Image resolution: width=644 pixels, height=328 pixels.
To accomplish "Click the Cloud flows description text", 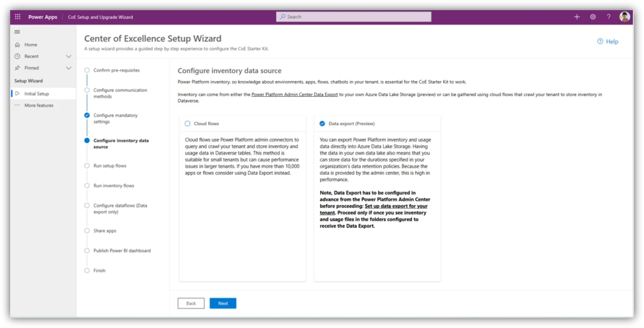I will point(242,156).
